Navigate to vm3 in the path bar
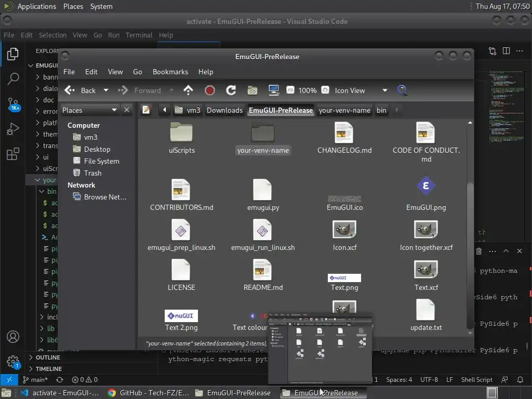 (x=188, y=110)
